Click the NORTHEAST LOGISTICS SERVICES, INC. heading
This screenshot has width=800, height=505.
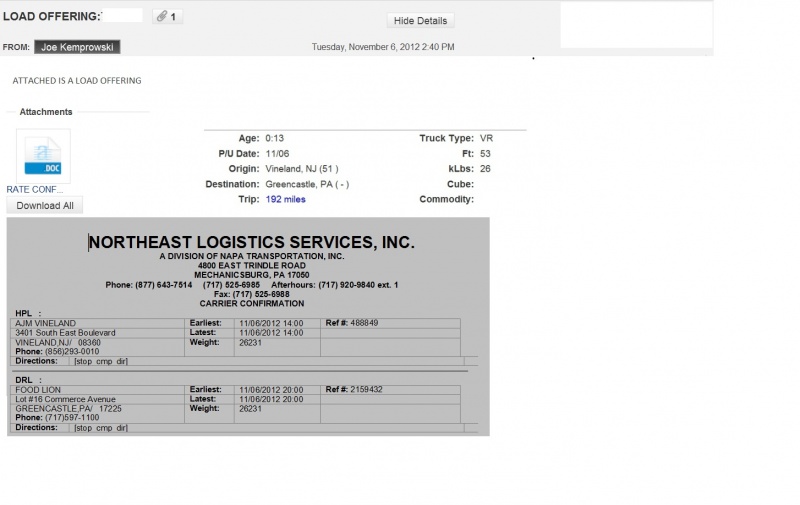[252, 242]
